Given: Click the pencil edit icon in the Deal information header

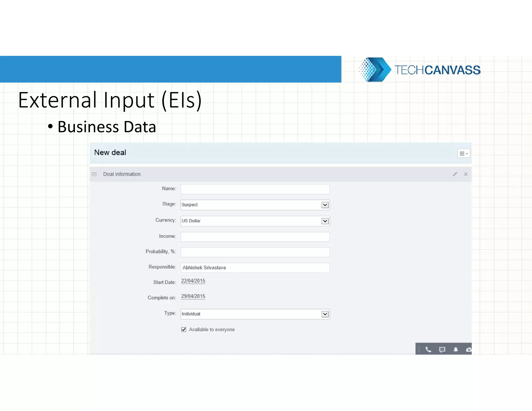Looking at the screenshot, I should coord(455,174).
